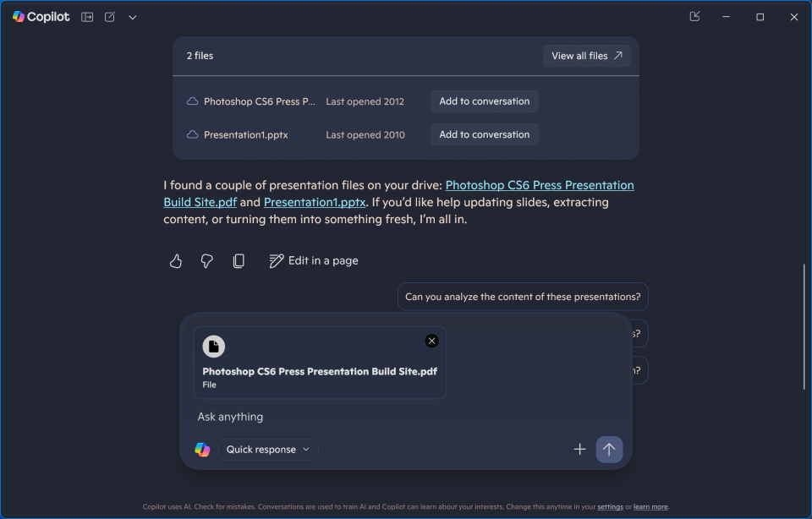Open the Presentation1.pptx link in message
Image resolution: width=812 pixels, height=519 pixels.
[315, 202]
